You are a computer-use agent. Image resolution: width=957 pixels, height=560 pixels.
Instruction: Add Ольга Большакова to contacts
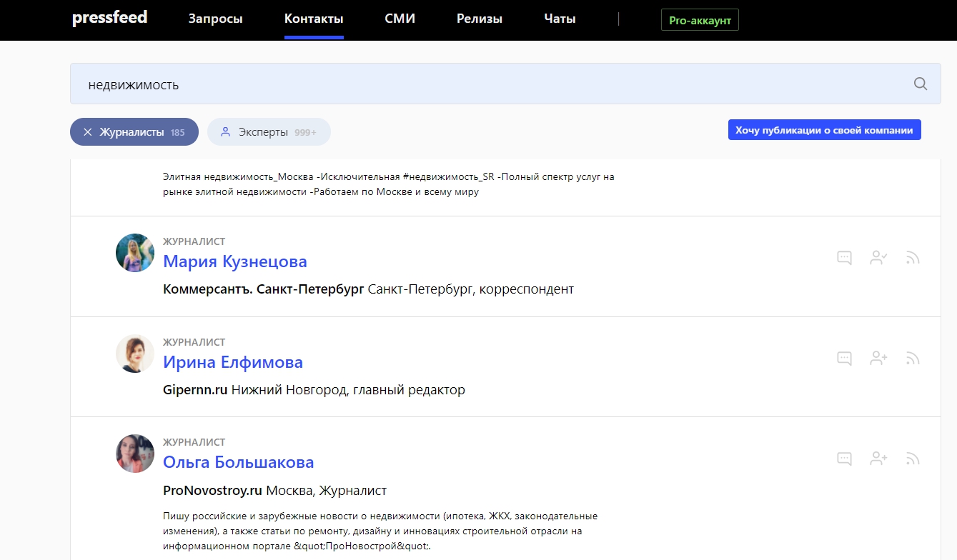click(878, 459)
